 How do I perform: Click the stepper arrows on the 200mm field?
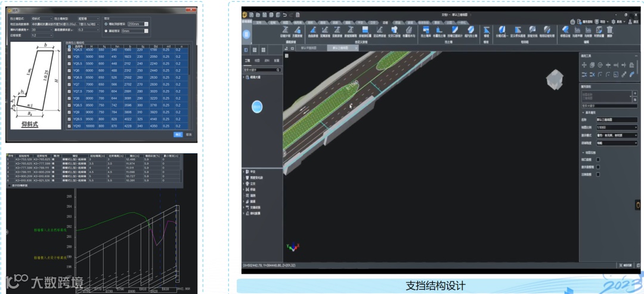coord(147,24)
